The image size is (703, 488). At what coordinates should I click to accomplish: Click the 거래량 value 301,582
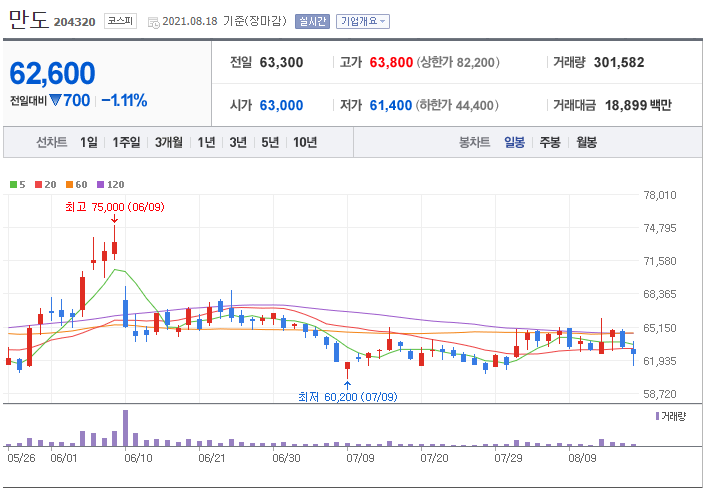pos(619,62)
